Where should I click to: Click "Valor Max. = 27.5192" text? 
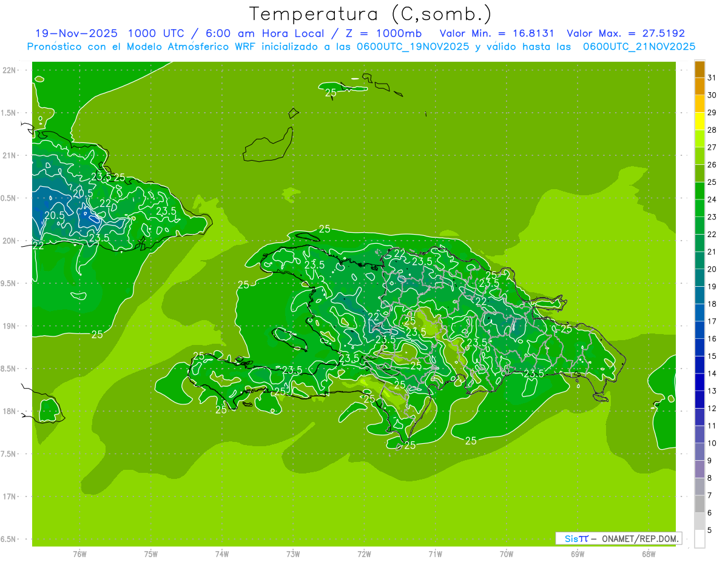pyautogui.click(x=625, y=33)
